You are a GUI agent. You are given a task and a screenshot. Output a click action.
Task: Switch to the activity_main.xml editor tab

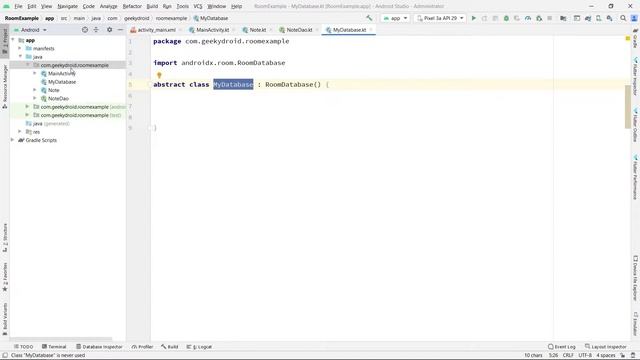coord(156,30)
